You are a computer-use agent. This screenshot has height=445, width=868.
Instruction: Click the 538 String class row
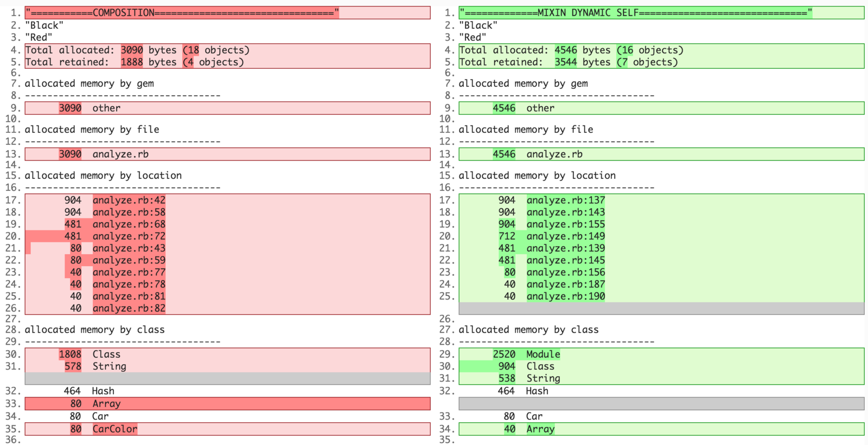(x=542, y=378)
